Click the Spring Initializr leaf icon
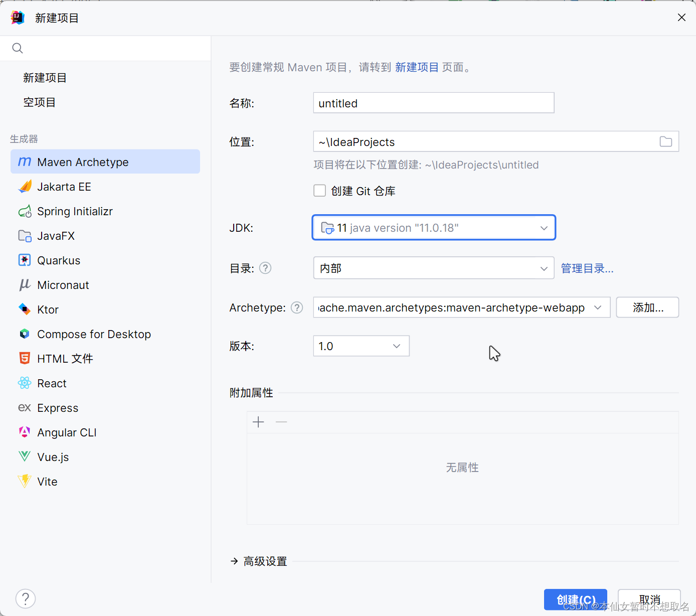Image resolution: width=696 pixels, height=616 pixels. click(x=25, y=211)
